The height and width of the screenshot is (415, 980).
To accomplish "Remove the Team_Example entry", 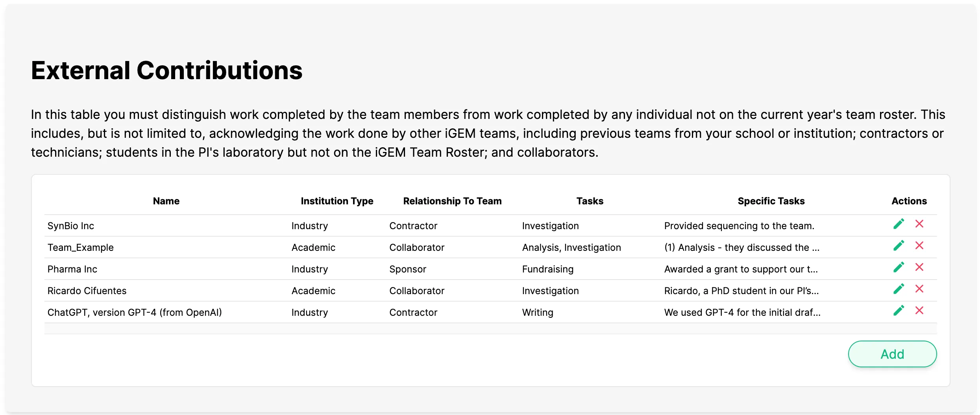I will pos(919,246).
